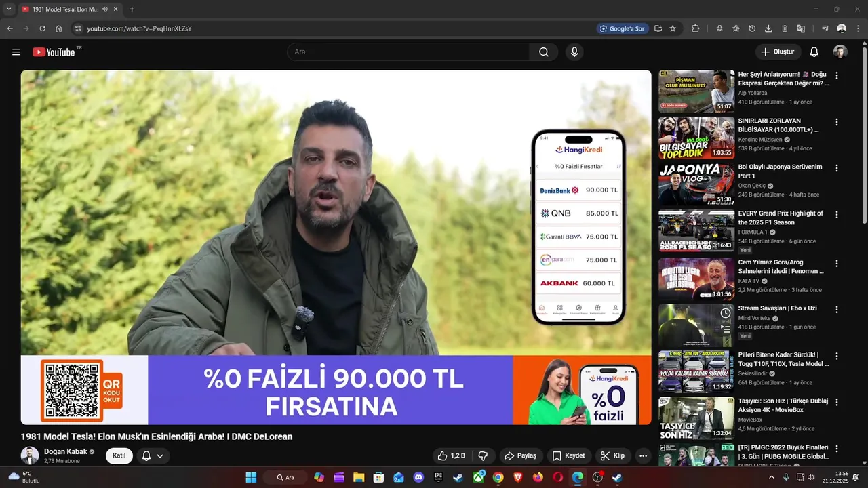Open Japonya Vlog video thumbnail

click(x=696, y=184)
